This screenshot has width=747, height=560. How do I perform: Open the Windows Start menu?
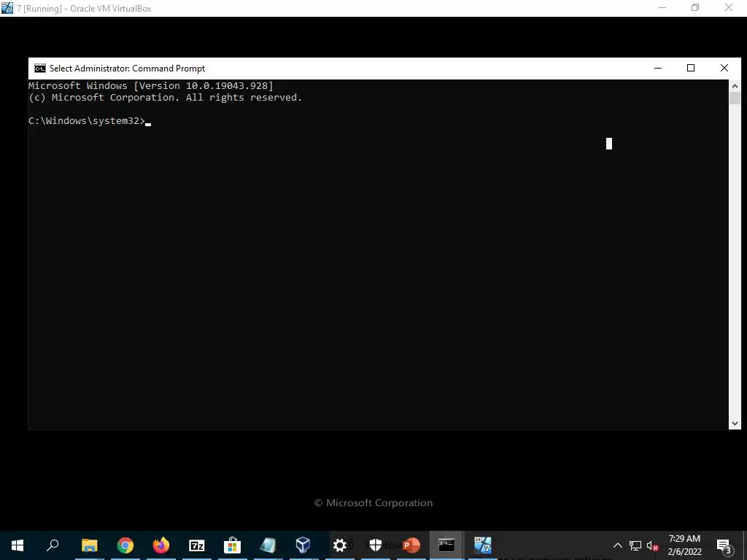(18, 545)
